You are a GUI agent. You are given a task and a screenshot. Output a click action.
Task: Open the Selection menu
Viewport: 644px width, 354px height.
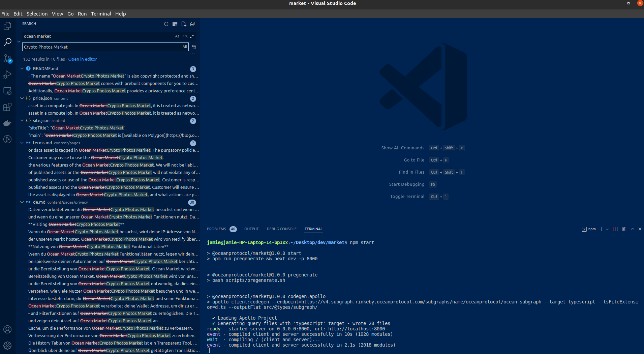point(37,14)
